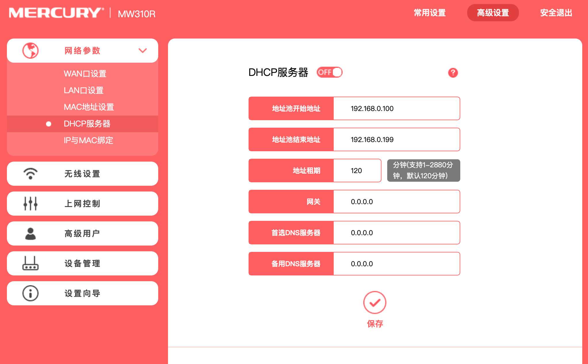Click the 网关 gateway address field

coord(396,202)
